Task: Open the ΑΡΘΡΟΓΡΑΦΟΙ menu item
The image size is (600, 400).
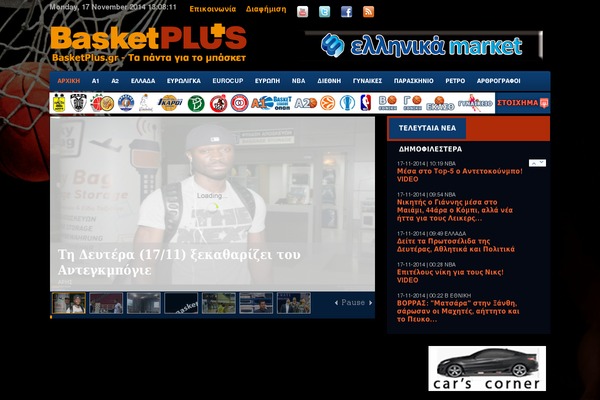Action: coord(498,81)
